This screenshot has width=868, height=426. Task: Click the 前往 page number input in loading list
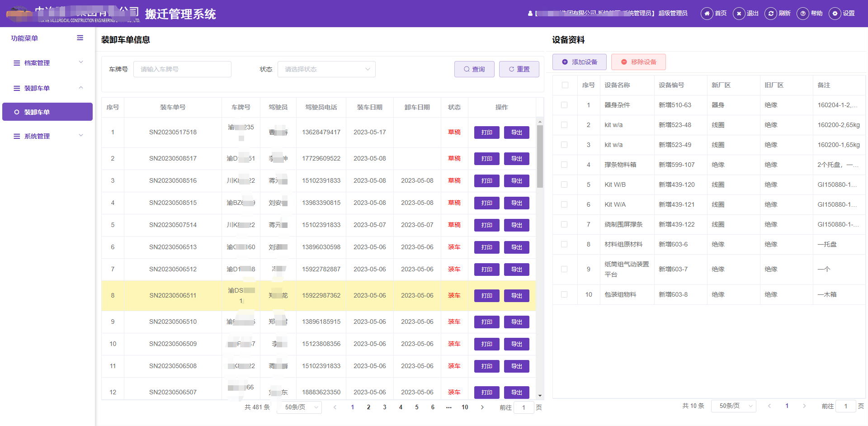tap(524, 407)
